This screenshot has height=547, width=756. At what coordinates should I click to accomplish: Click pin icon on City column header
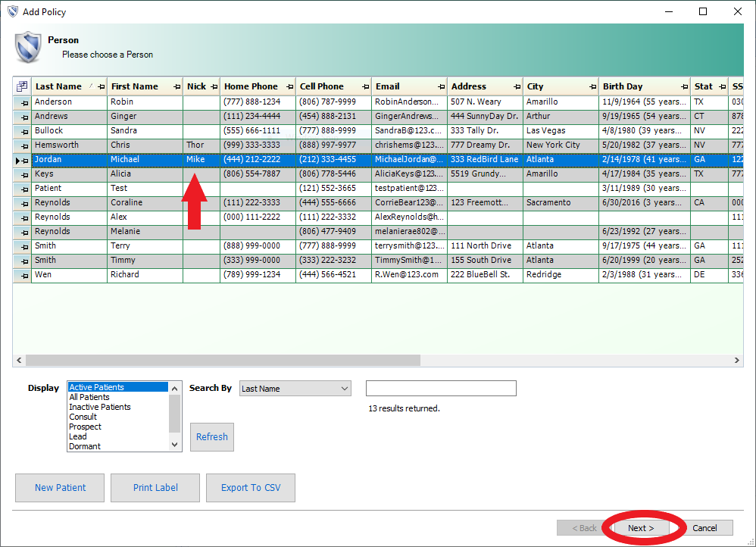point(593,87)
